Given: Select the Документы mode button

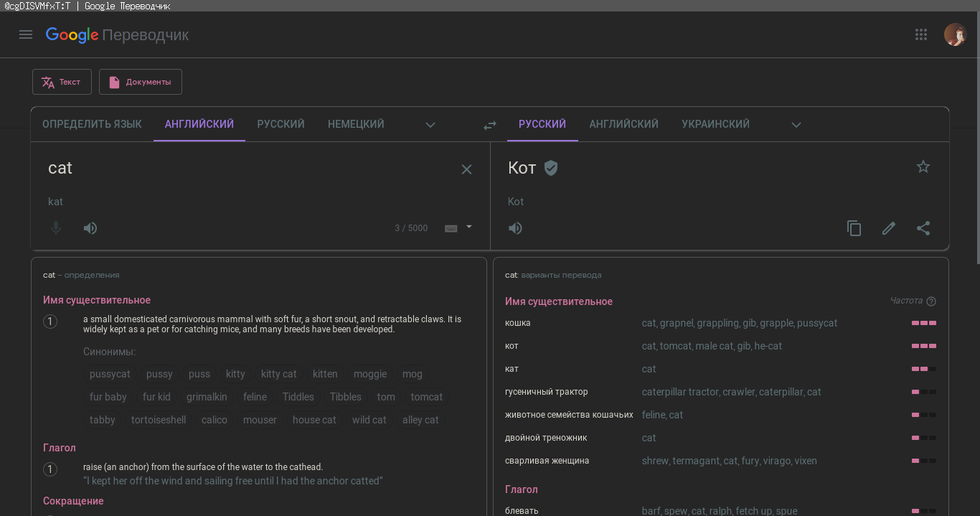Looking at the screenshot, I should 141,82.
